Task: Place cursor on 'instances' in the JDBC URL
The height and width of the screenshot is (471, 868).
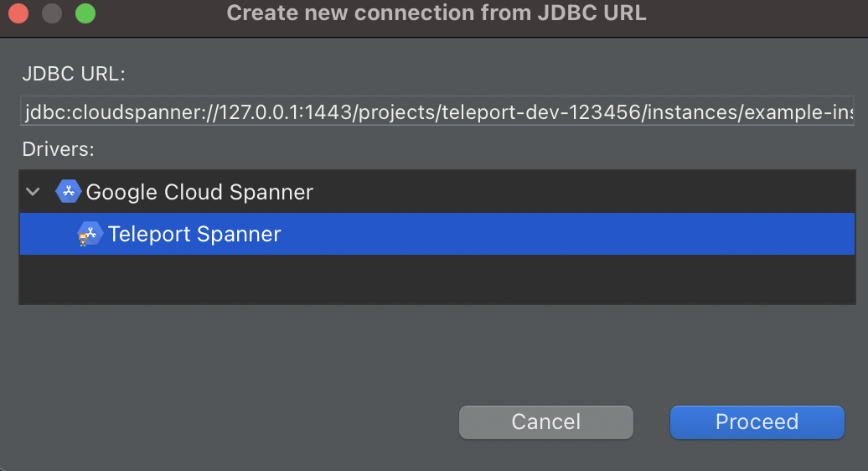Action: point(687,113)
